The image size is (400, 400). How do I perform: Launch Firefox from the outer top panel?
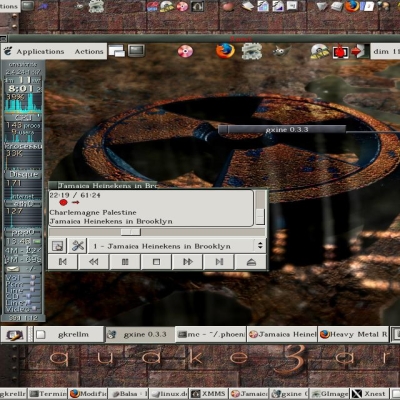click(x=352, y=6)
